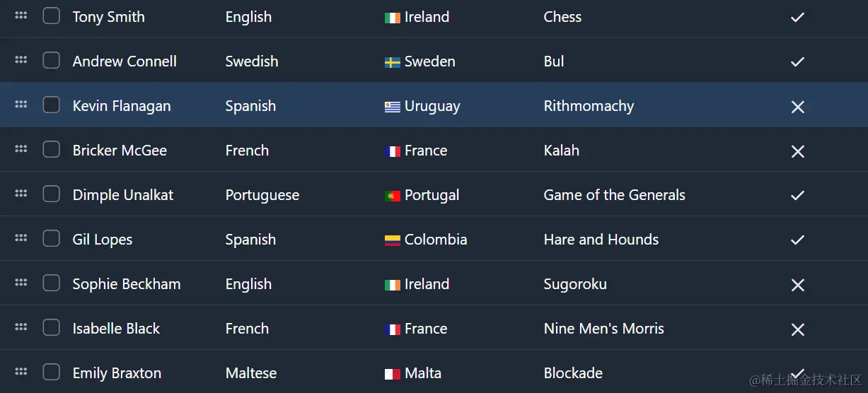Viewport: 868px width, 393px height.
Task: Click the Game of the Generals cell
Action: point(614,195)
